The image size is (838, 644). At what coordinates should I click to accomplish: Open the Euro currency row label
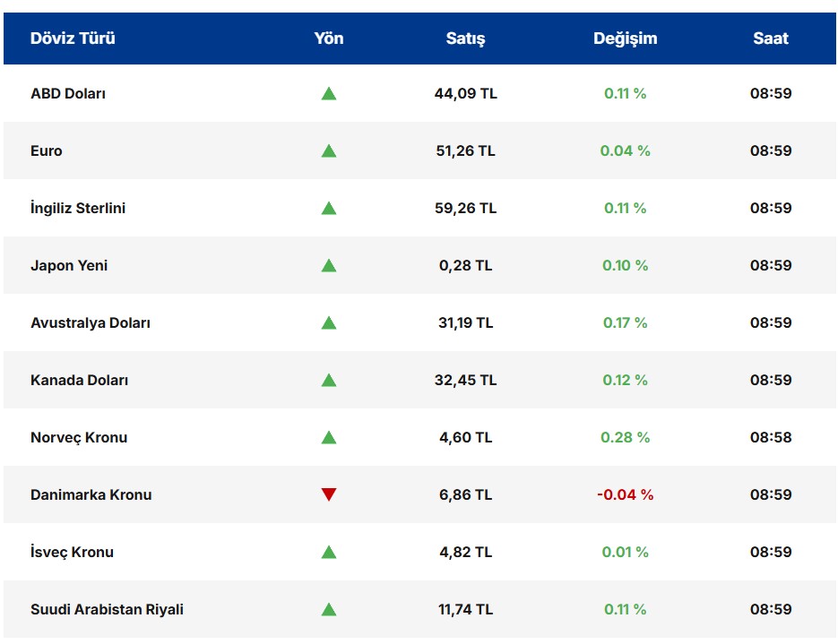click(47, 150)
